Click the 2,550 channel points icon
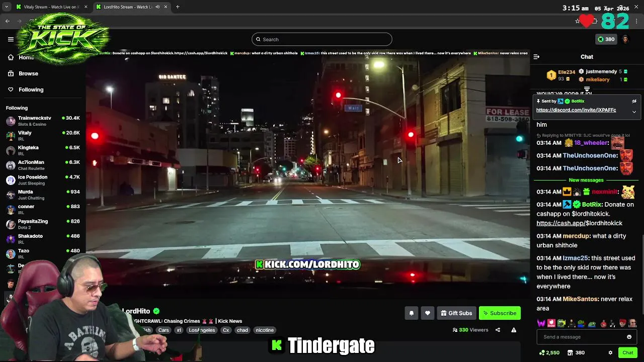Viewport: 644px width, 362px height. [549, 353]
